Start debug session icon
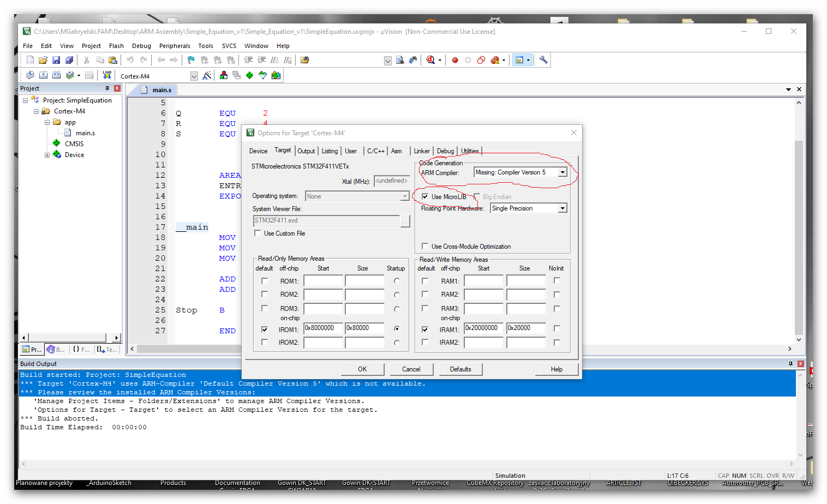The width and height of the screenshot is (827, 504). [x=431, y=60]
